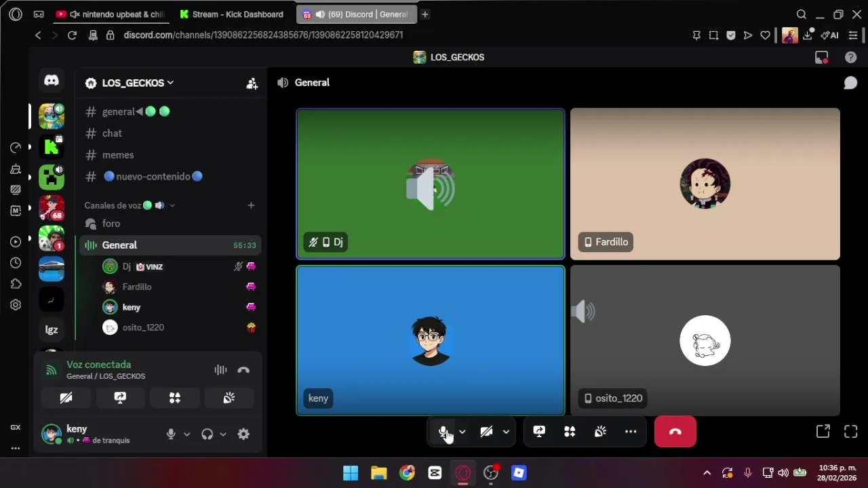The image size is (868, 488).
Task: Click taskbar clock showing 10:36 p. m.
Action: [837, 473]
